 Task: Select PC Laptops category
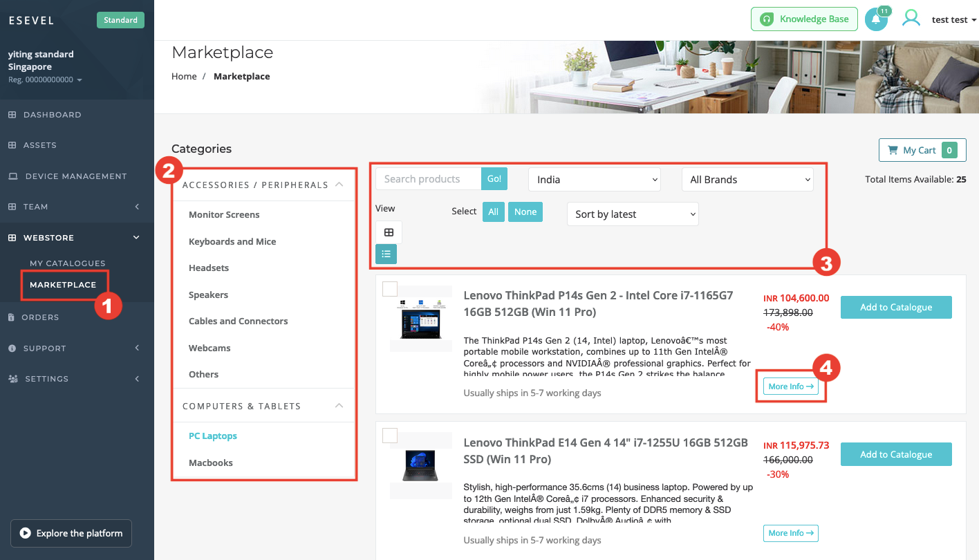pyautogui.click(x=213, y=436)
